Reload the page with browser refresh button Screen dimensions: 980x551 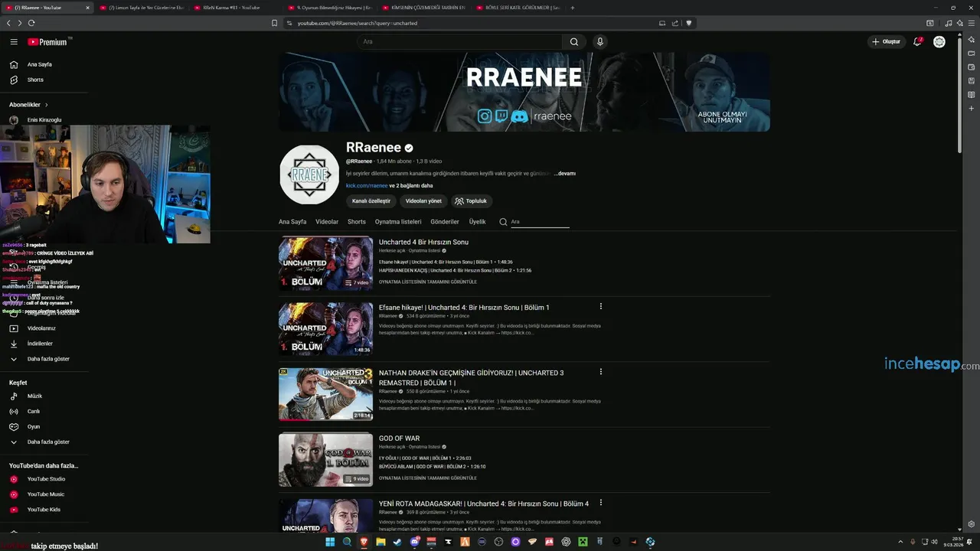coord(31,23)
